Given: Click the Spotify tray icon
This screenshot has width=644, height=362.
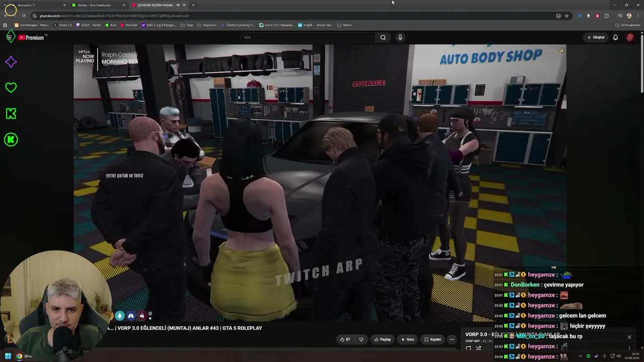Looking at the screenshot, I should 588,356.
